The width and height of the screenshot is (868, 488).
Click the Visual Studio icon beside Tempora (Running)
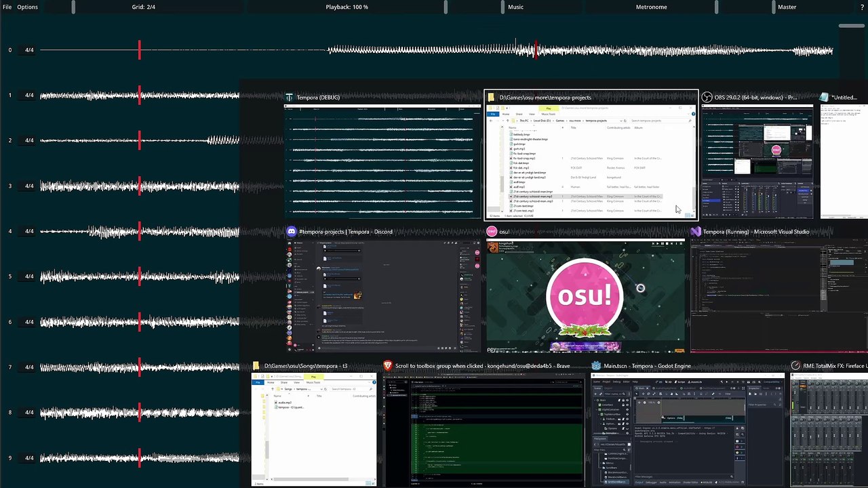point(696,232)
